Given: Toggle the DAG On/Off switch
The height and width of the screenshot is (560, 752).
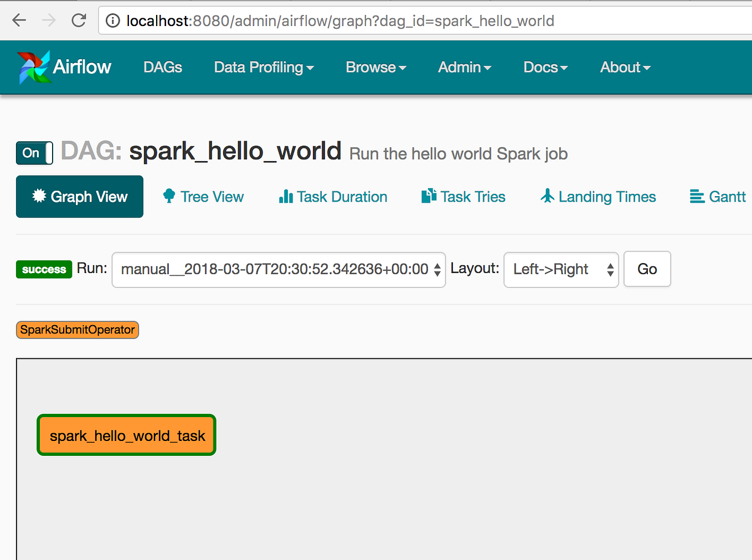Looking at the screenshot, I should [34, 153].
